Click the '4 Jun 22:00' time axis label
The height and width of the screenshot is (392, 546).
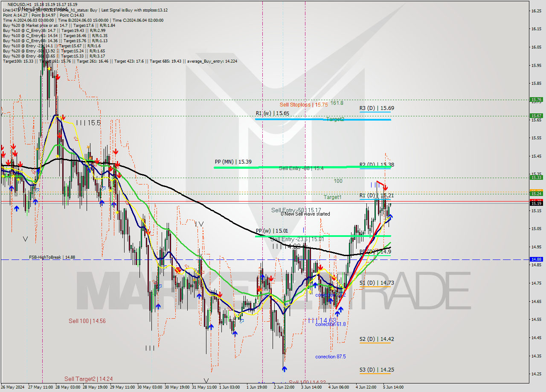(x=366, y=387)
